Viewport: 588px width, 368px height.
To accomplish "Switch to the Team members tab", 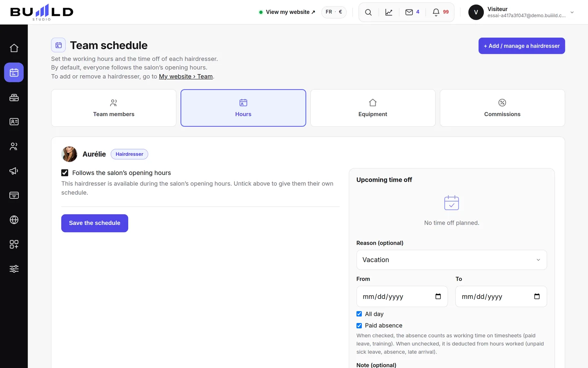I will point(114,108).
